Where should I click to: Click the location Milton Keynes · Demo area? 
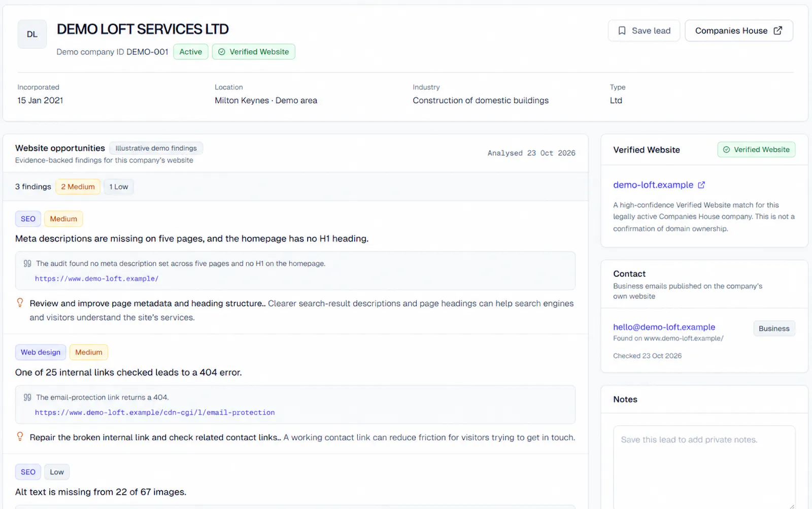[x=266, y=100]
